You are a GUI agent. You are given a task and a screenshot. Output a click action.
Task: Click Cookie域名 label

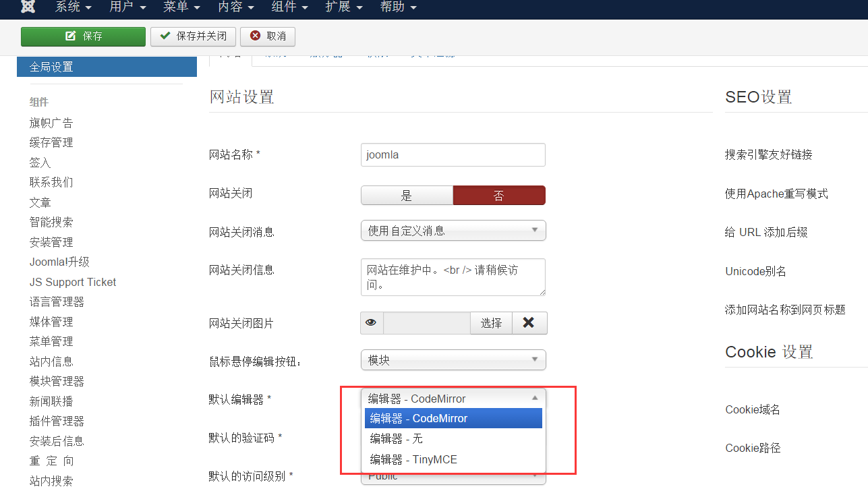click(753, 409)
